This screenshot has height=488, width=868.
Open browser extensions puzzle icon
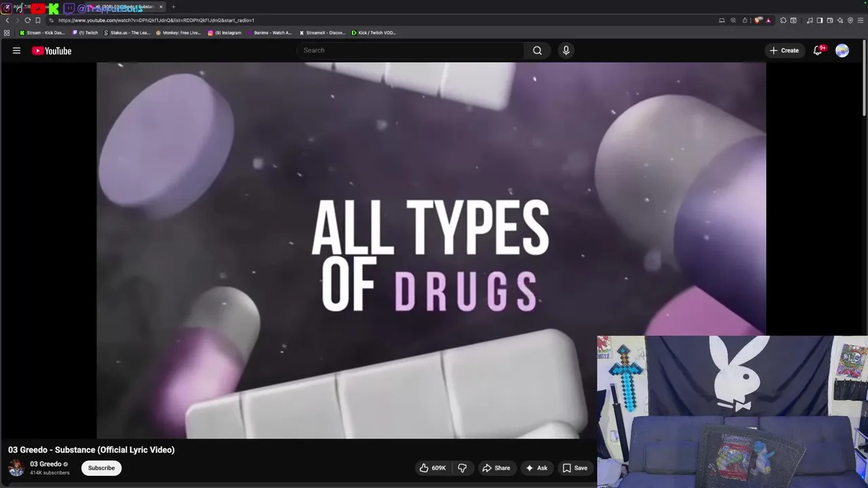[x=783, y=20]
